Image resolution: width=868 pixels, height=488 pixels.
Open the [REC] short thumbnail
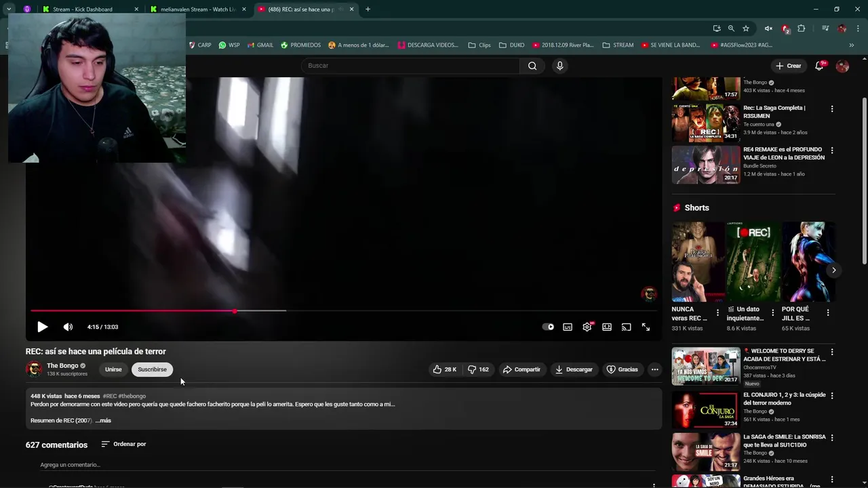[753, 262]
